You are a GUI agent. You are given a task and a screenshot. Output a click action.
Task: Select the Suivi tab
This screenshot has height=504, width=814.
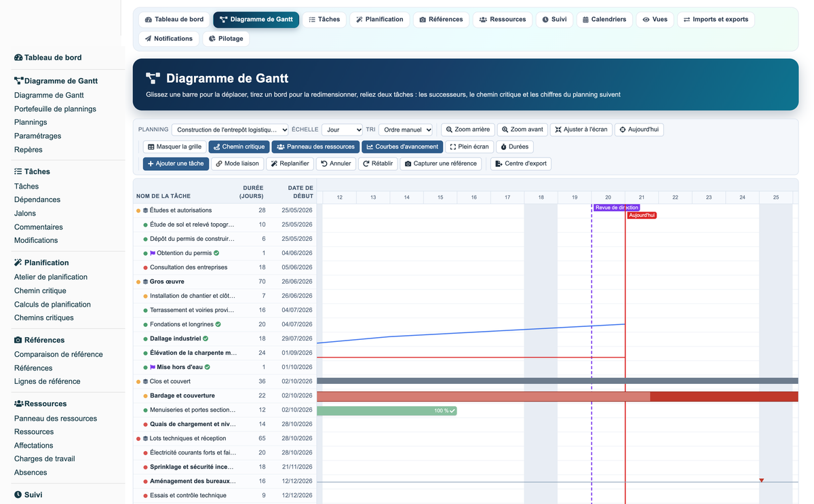[554, 20]
